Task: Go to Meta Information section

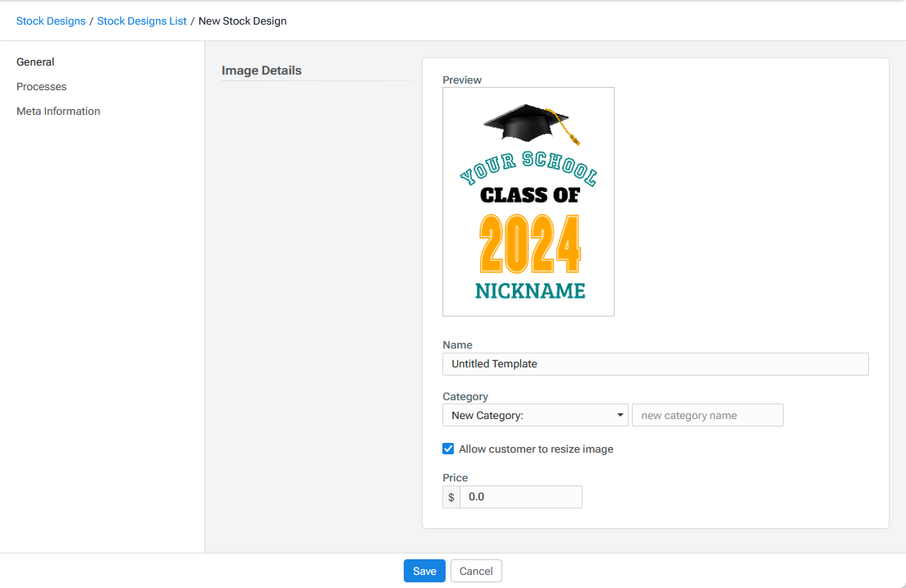Action: click(58, 112)
